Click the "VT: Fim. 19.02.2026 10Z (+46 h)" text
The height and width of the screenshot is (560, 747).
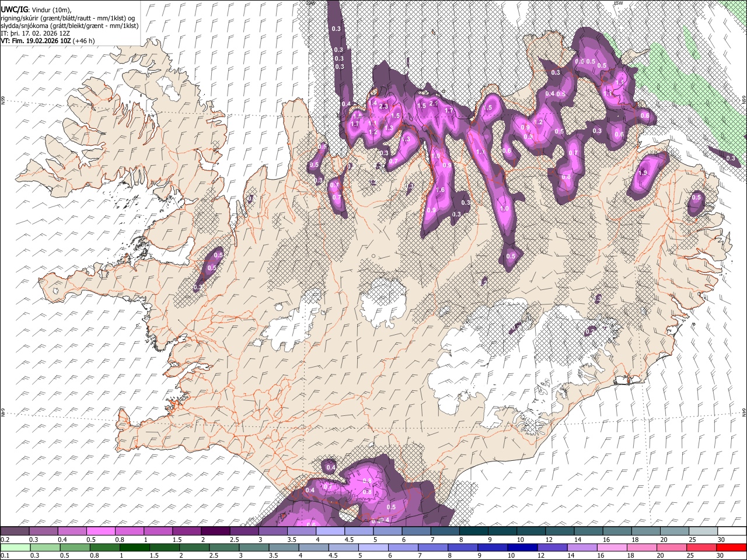pyautogui.click(x=48, y=41)
